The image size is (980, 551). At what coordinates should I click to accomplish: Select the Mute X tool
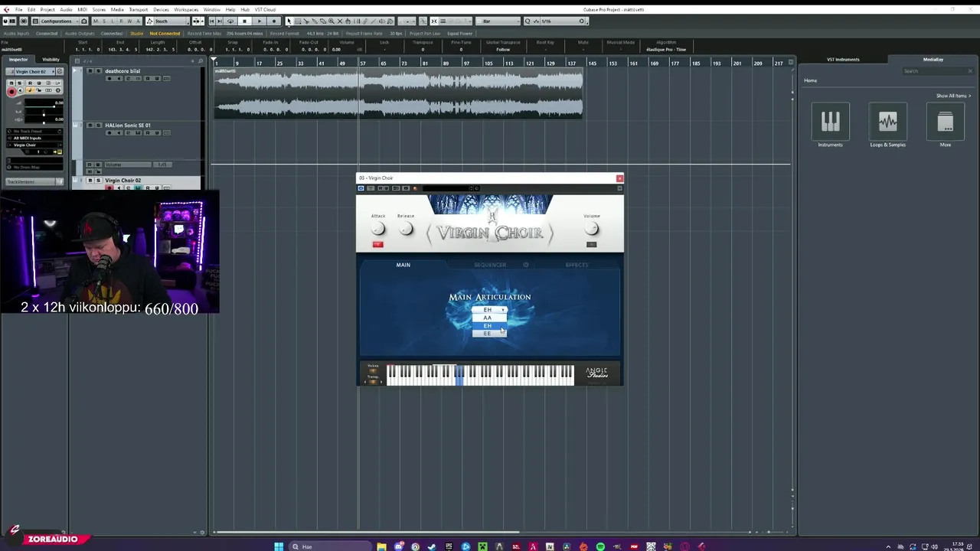pos(340,21)
